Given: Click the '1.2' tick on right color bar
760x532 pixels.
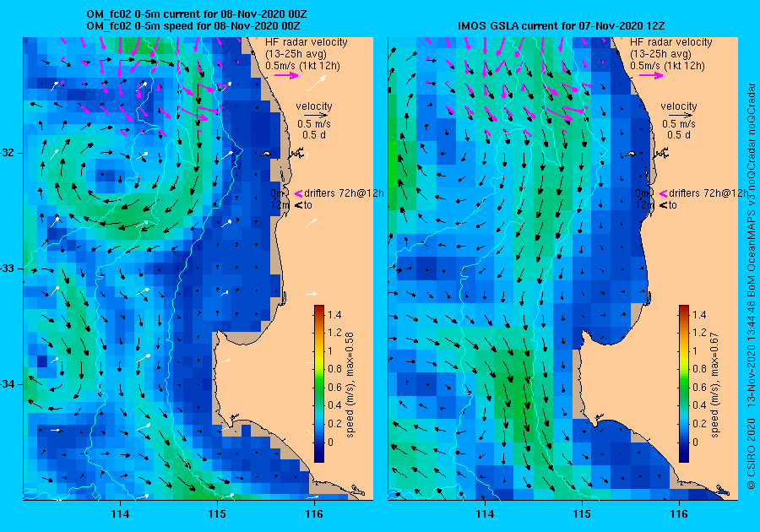Looking at the screenshot, I should tap(699, 333).
